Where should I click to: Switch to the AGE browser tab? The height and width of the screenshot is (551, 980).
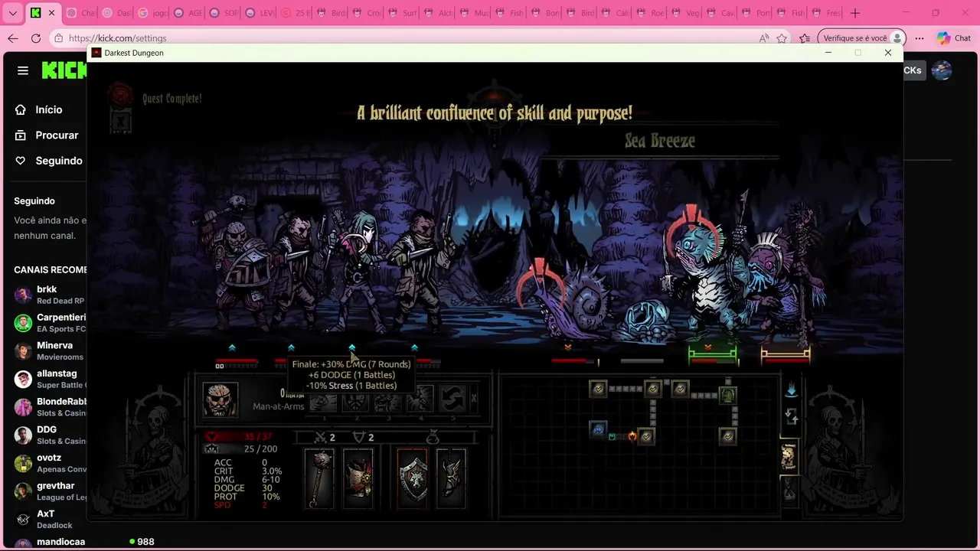188,13
